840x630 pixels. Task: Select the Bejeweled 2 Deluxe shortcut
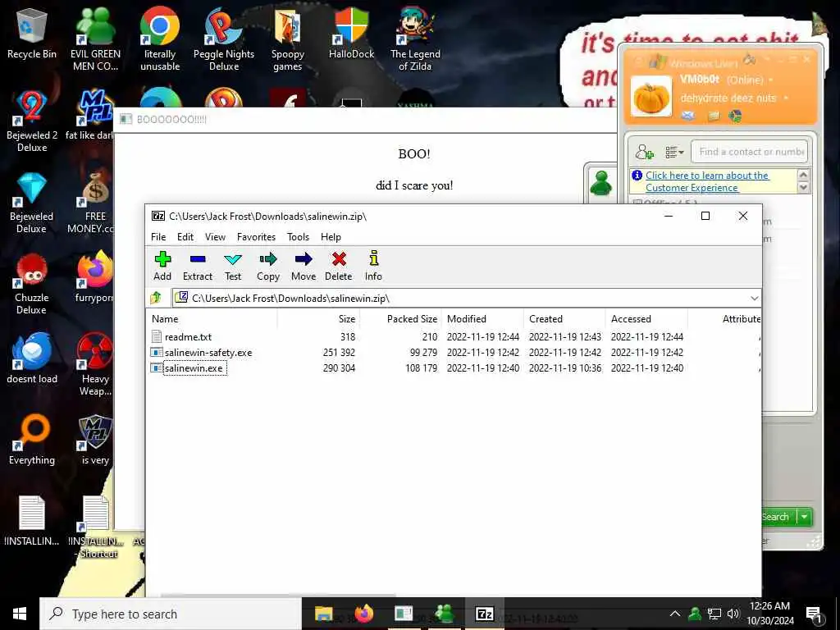point(32,121)
